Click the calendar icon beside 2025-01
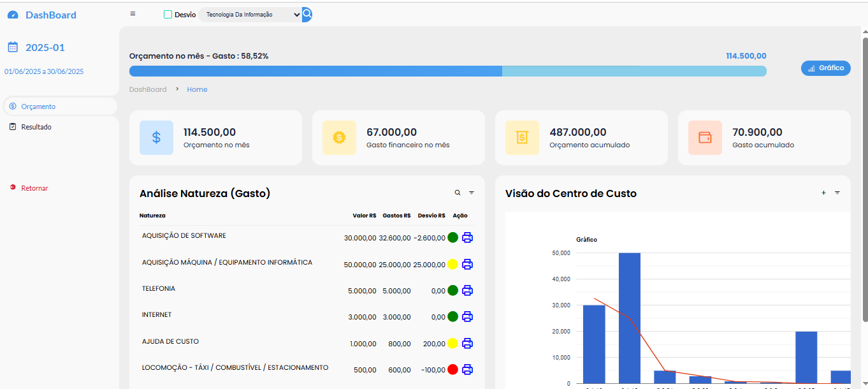This screenshot has height=389, width=868. tap(13, 47)
